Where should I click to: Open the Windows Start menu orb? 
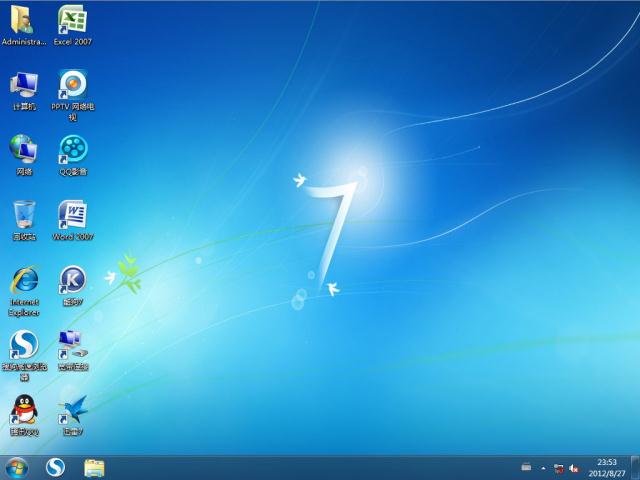17,468
